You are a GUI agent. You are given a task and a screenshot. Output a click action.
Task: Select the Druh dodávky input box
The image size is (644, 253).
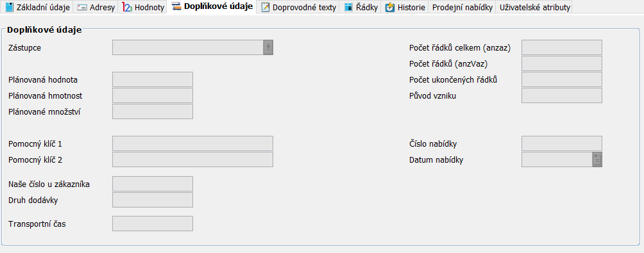click(x=153, y=200)
